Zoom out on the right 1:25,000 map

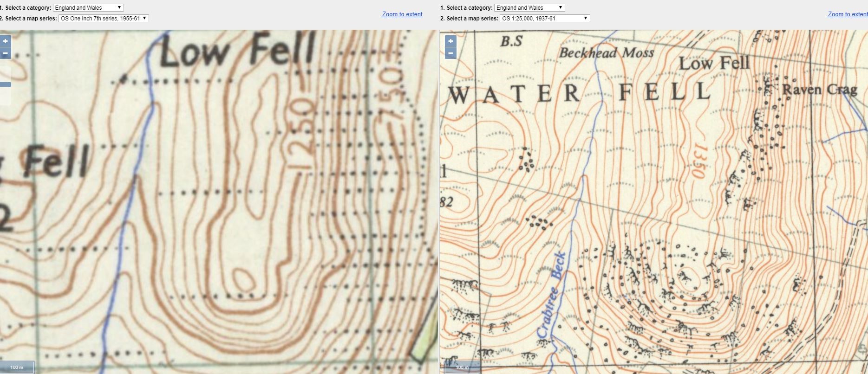point(450,53)
